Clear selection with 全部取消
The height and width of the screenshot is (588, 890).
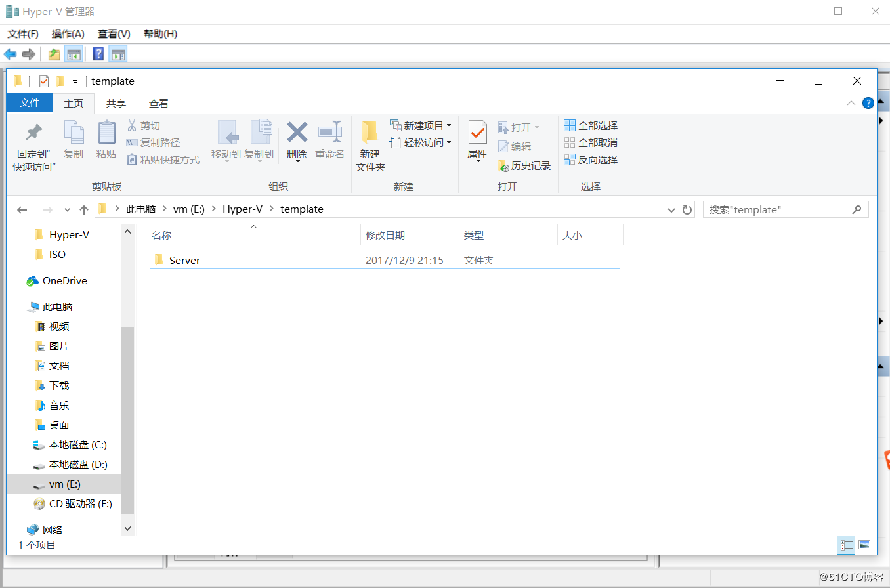click(591, 142)
